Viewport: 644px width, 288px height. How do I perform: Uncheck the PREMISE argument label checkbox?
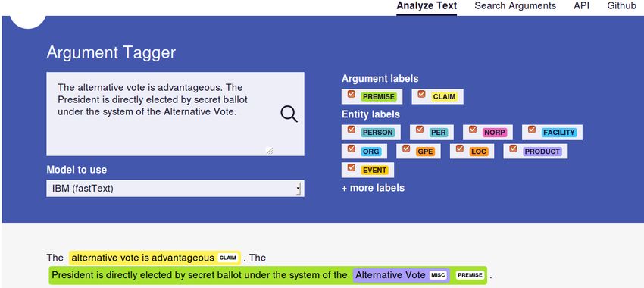click(x=351, y=95)
